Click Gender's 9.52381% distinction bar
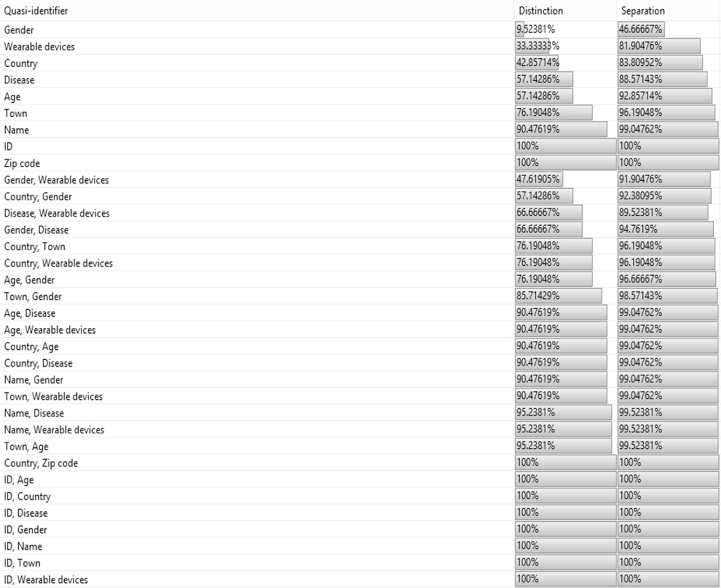 (x=520, y=29)
